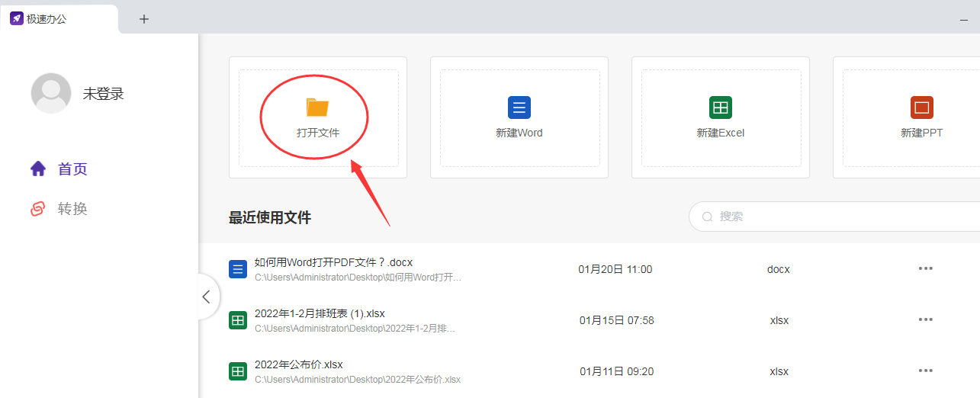980x398 pixels.
Task: Click the 转换 link icon in sidebar
Action: click(37, 208)
